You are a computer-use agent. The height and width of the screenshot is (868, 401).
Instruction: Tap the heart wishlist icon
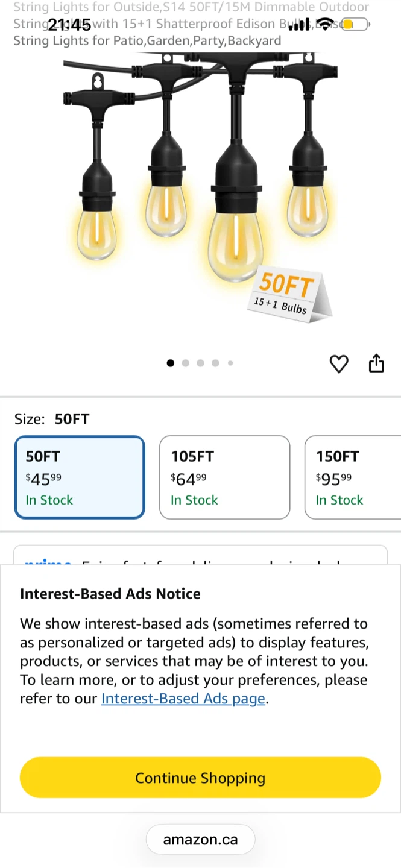pos(339,364)
